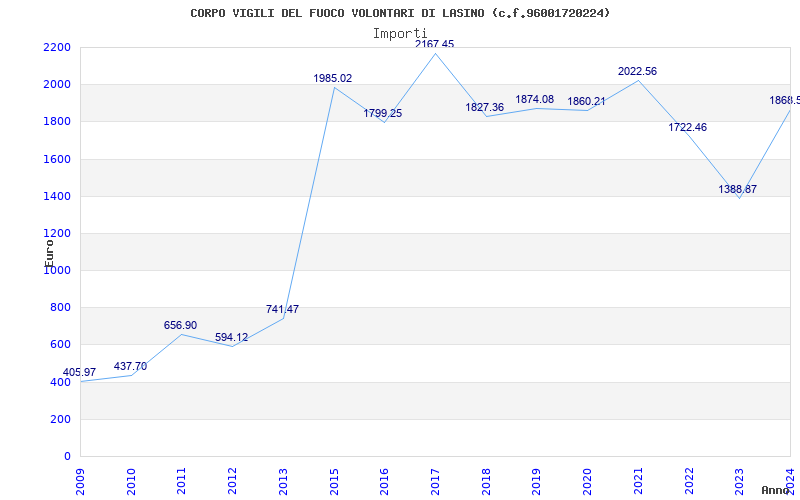Click y-axis value 1400
Viewport: 800px width, 500px height.
(x=58, y=196)
